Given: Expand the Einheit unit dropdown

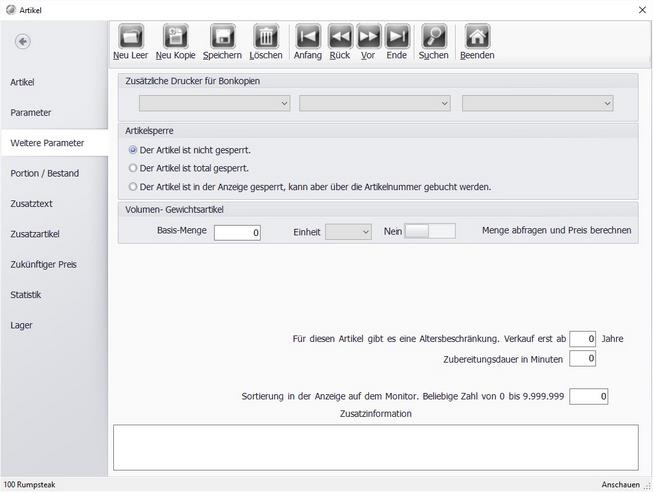Looking at the screenshot, I should tap(348, 232).
